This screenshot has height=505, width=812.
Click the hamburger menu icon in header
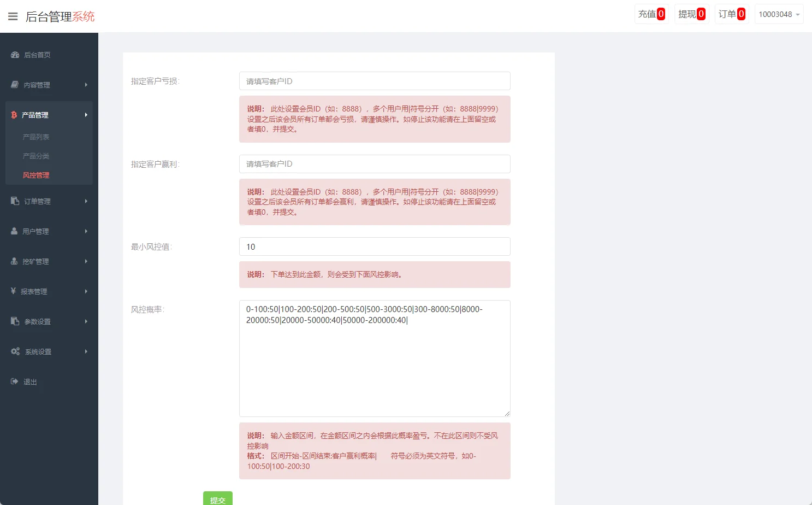click(13, 16)
